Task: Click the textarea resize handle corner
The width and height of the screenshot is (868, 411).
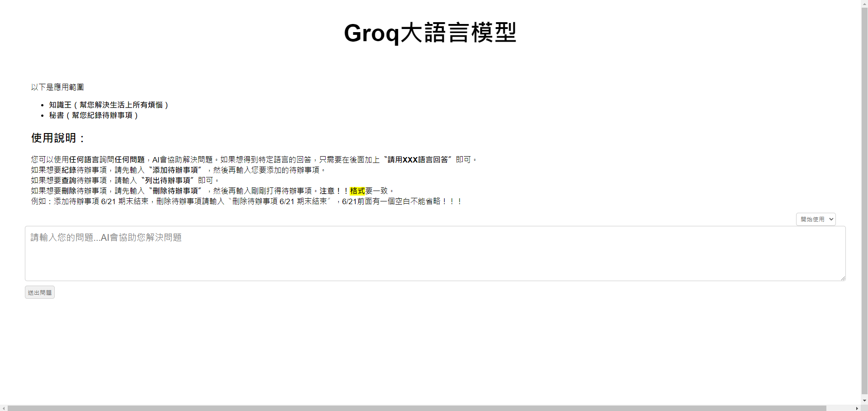Action: (x=843, y=278)
